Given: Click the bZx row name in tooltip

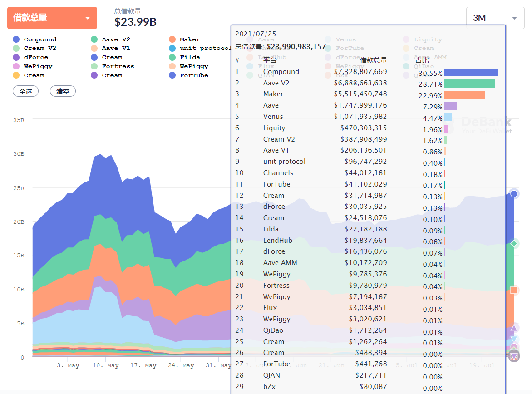Looking at the screenshot, I should click(x=269, y=387).
